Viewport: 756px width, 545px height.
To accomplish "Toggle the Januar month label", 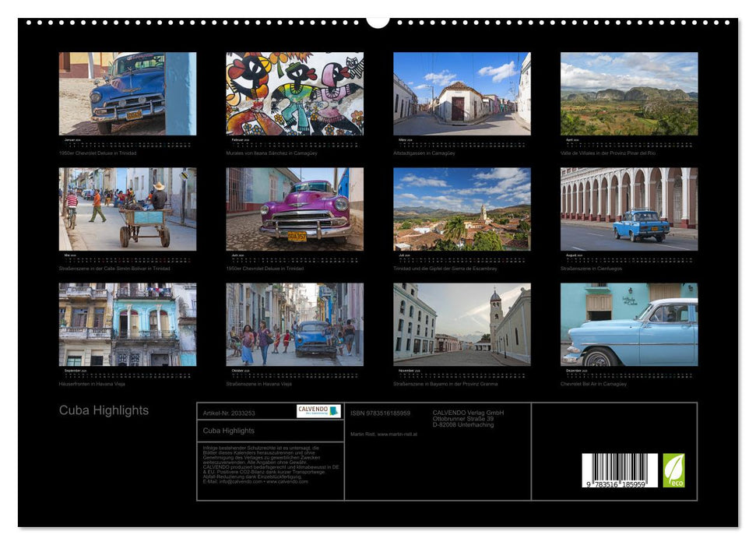I will coord(69,140).
